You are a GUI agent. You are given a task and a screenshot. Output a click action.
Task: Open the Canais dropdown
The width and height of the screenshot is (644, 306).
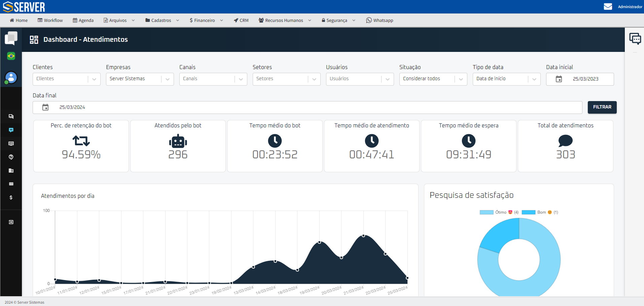(213, 79)
